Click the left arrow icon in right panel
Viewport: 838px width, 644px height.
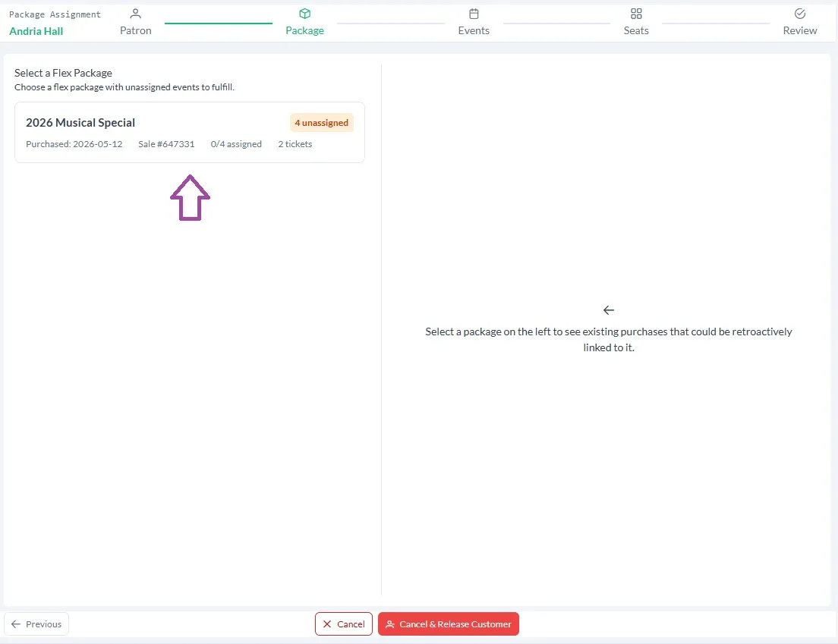pos(609,309)
